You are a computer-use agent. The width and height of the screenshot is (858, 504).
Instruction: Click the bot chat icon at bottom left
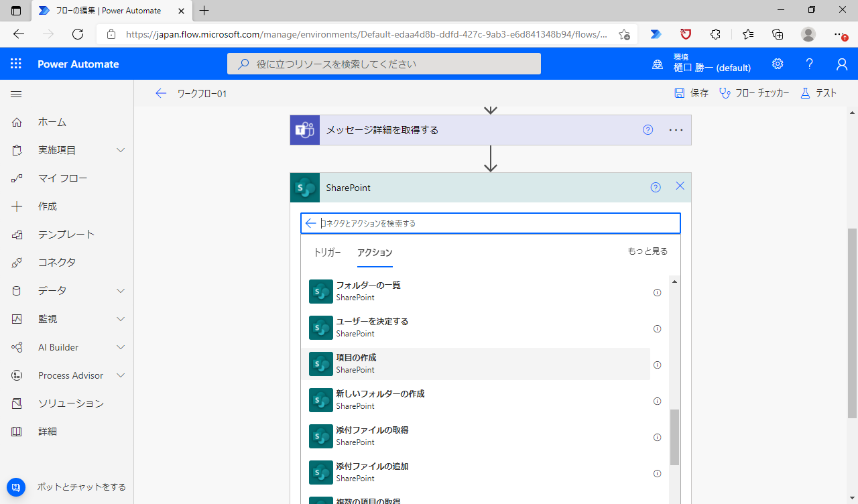coord(16,487)
